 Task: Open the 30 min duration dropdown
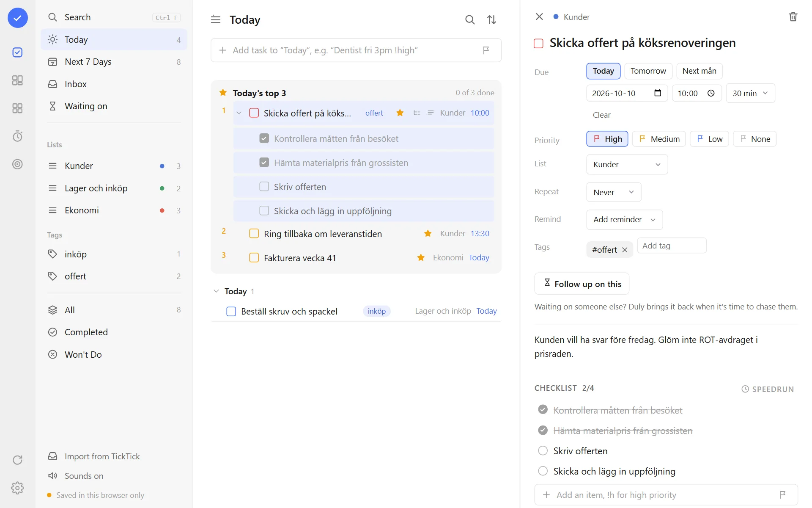[x=750, y=93]
